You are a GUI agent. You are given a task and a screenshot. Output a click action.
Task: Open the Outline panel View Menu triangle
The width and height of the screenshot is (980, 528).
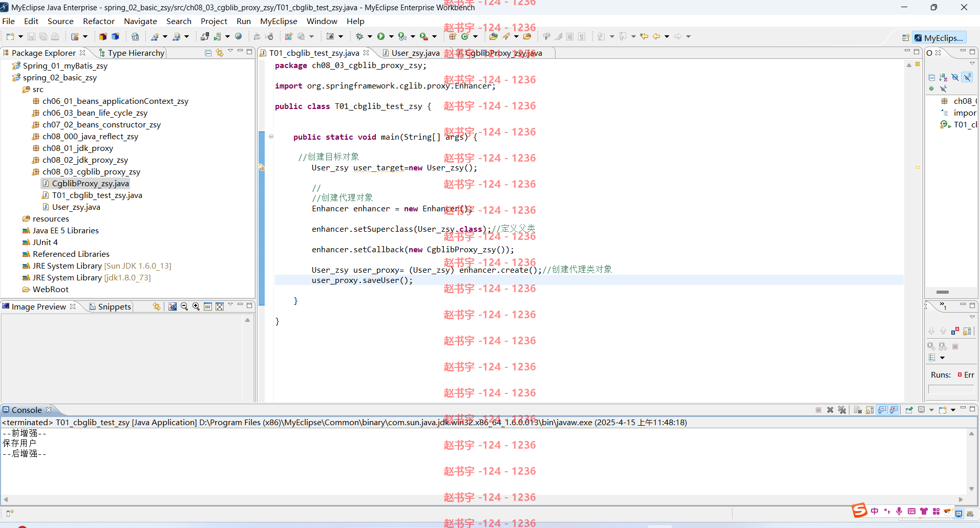(972, 63)
